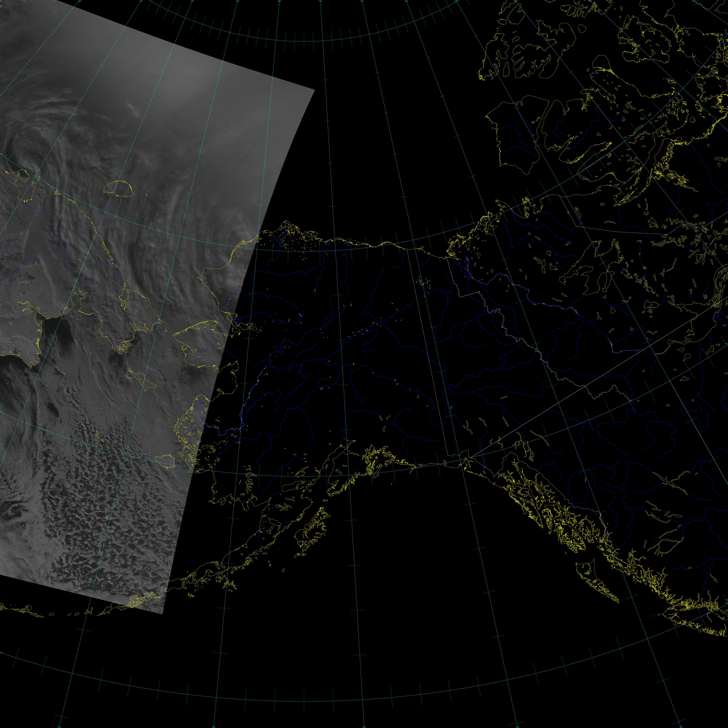Image resolution: width=728 pixels, height=728 pixels.
Task: Click the open-cell cloud field over Bering Sea
Action: 106,505
